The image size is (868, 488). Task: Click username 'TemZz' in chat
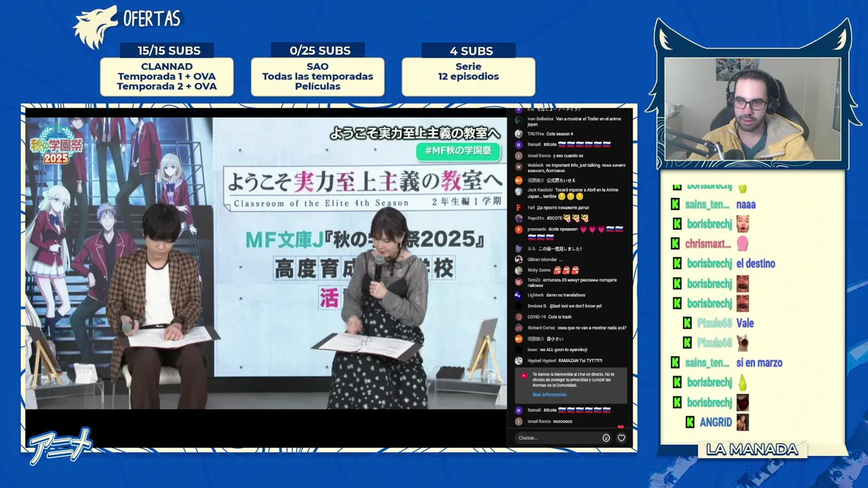pyautogui.click(x=534, y=280)
